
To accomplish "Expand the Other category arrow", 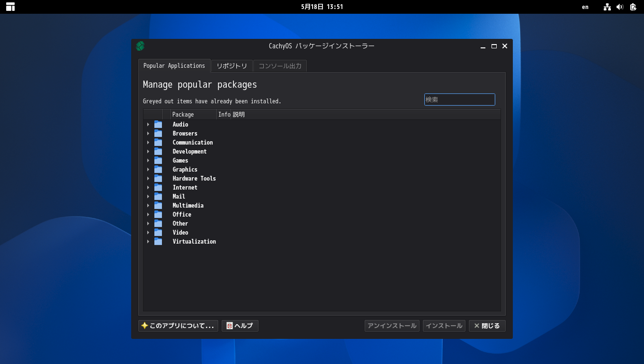I will click(148, 223).
